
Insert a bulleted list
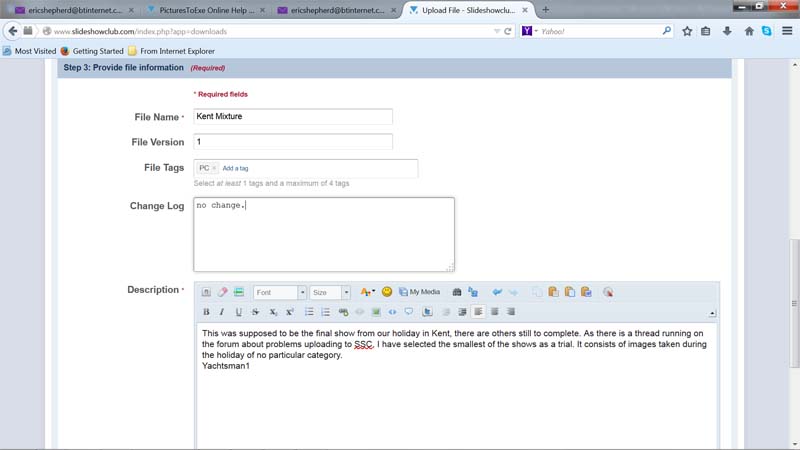(x=310, y=312)
